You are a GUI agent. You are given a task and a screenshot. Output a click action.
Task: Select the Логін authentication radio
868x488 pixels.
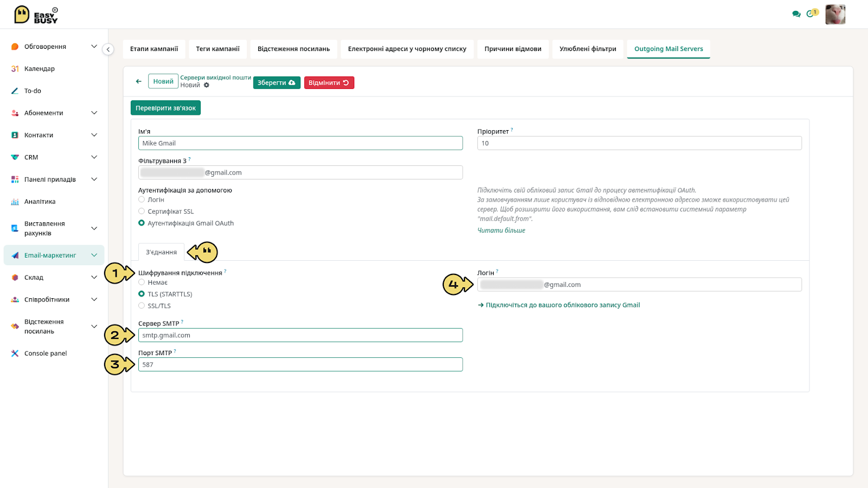point(142,200)
